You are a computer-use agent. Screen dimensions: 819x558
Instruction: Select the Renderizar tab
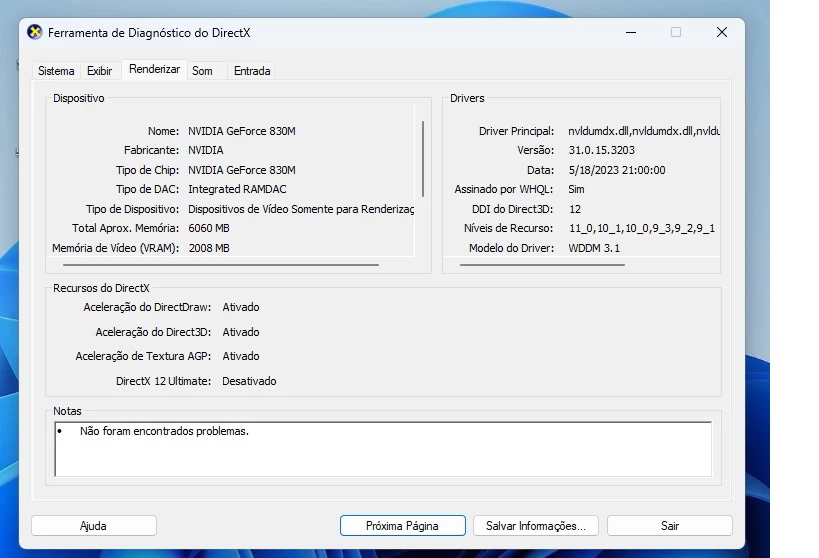[154, 69]
